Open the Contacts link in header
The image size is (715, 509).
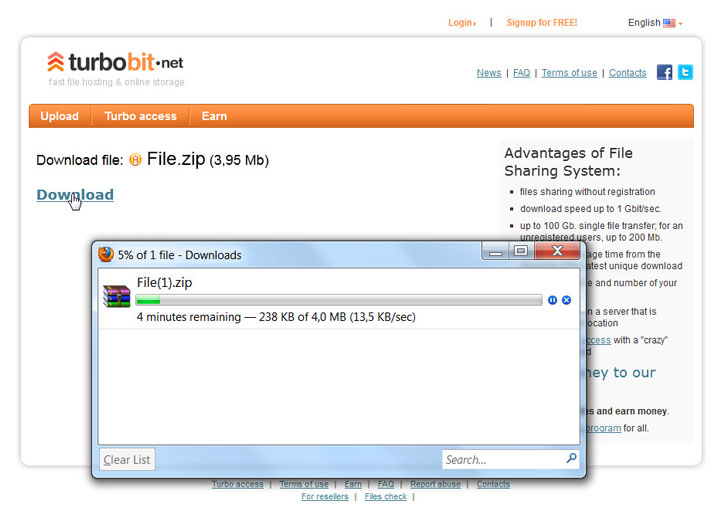click(x=627, y=73)
